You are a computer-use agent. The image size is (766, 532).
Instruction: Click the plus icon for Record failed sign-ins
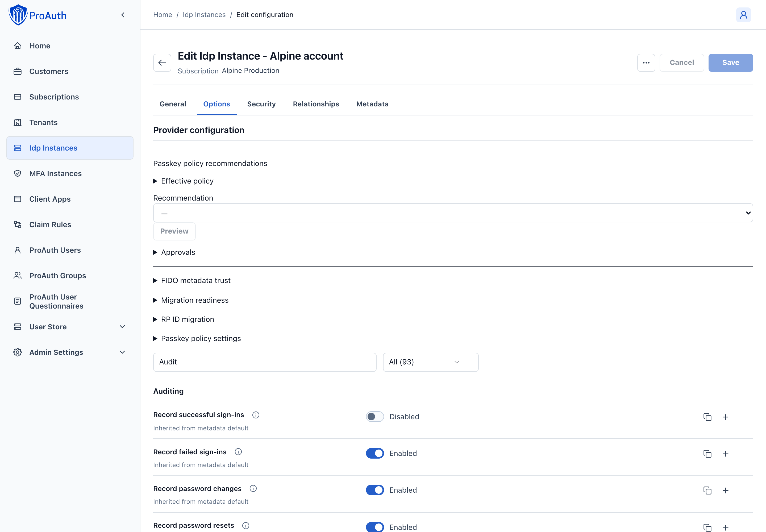725,454
